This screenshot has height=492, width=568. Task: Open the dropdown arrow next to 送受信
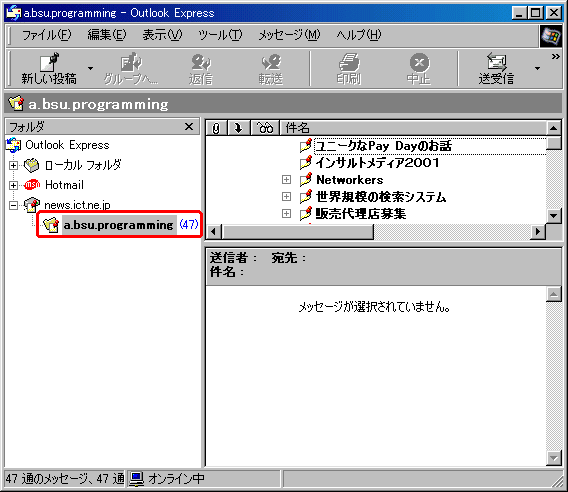[537, 68]
